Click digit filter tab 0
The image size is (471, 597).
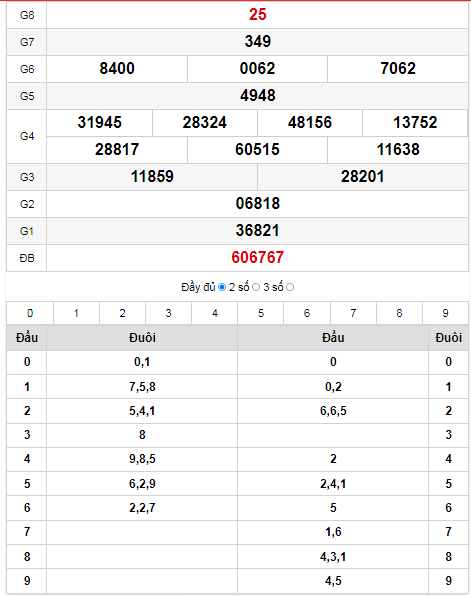(x=30, y=313)
